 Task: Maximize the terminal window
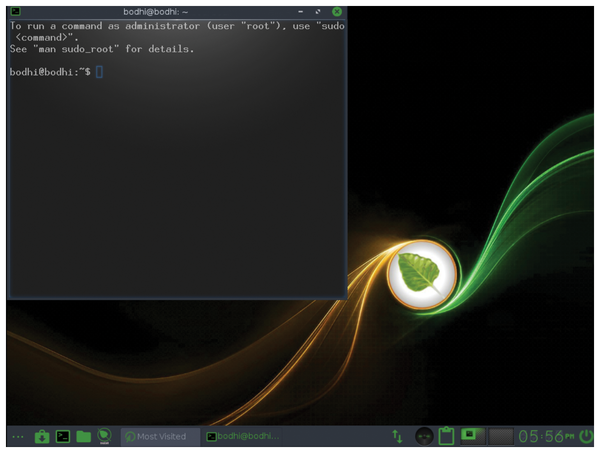318,12
